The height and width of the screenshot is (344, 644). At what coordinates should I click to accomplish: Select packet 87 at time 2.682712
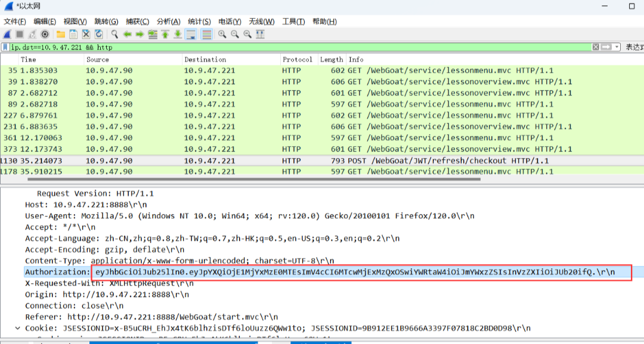[322, 93]
